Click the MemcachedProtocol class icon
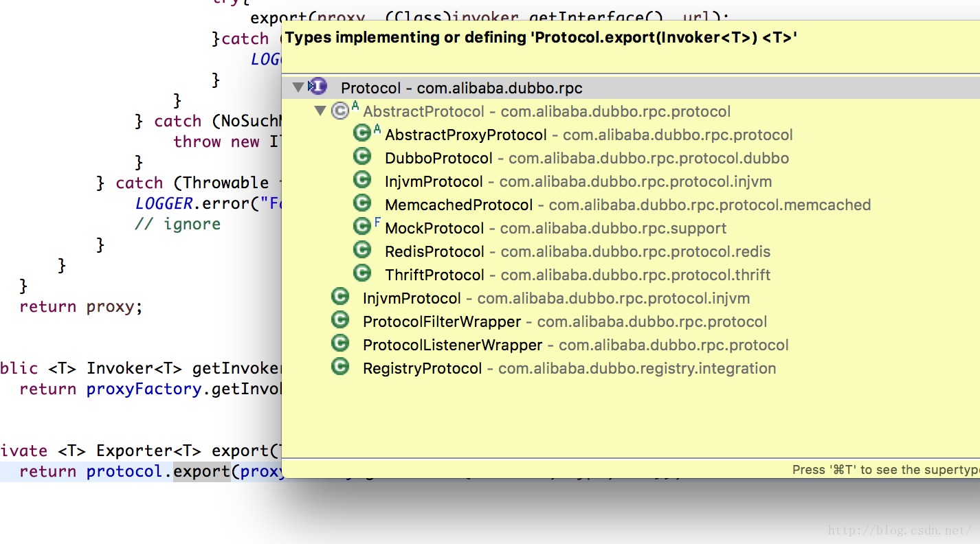The width and height of the screenshot is (980, 544). click(x=362, y=203)
